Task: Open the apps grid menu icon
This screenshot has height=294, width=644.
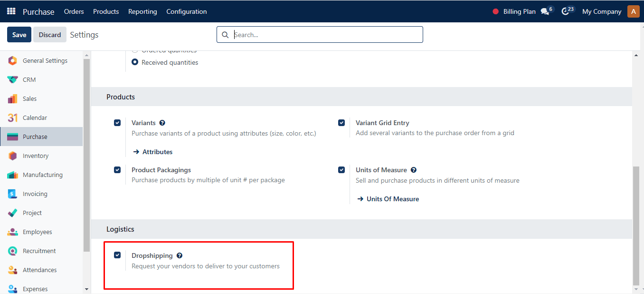Action: (x=11, y=11)
